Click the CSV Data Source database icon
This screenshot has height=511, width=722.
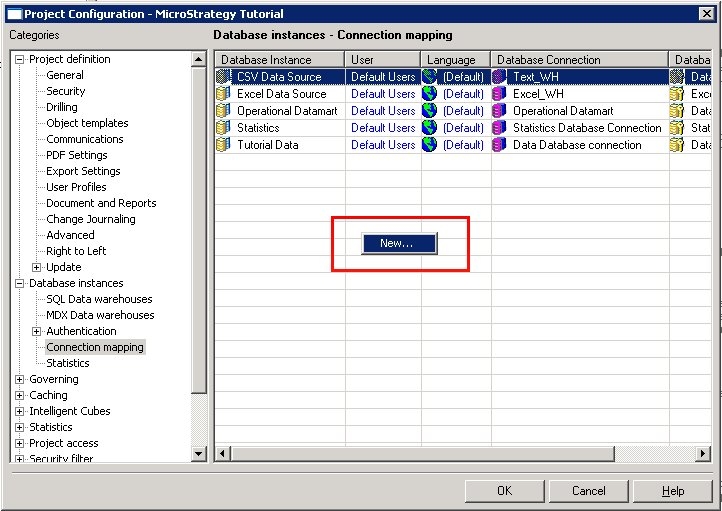pos(223,76)
